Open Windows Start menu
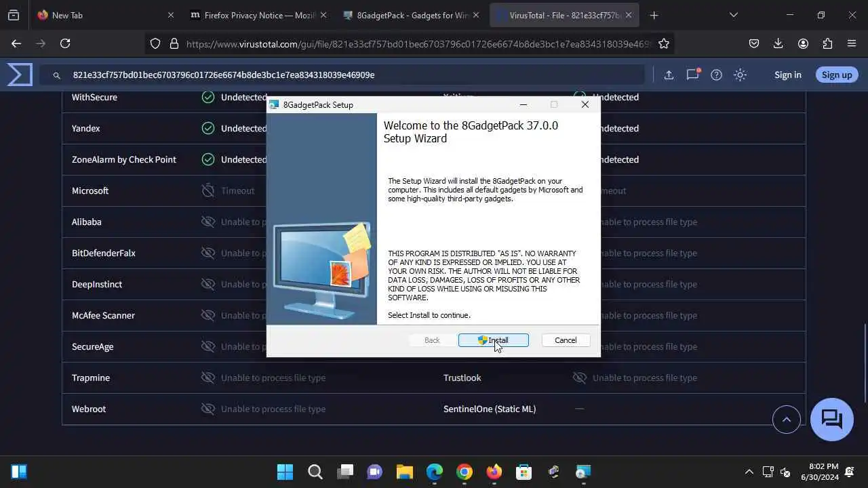 285,472
